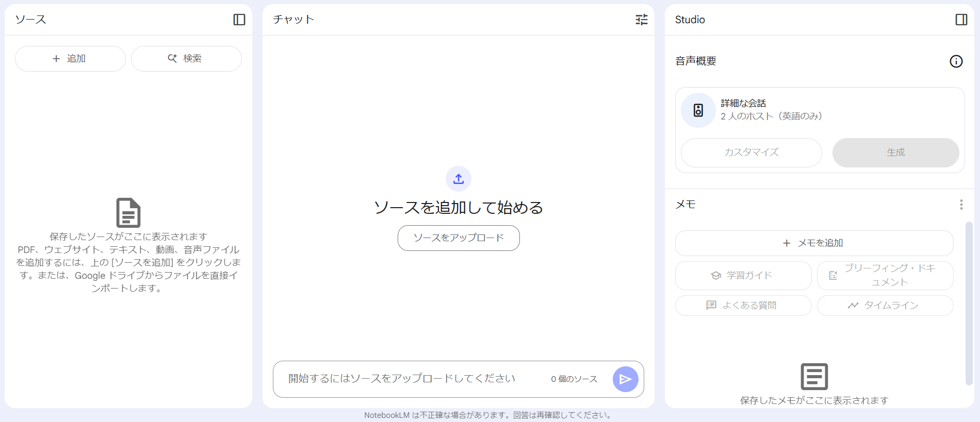Click the 音声概要 info icon
Image resolution: width=980 pixels, height=422 pixels.
tap(956, 61)
